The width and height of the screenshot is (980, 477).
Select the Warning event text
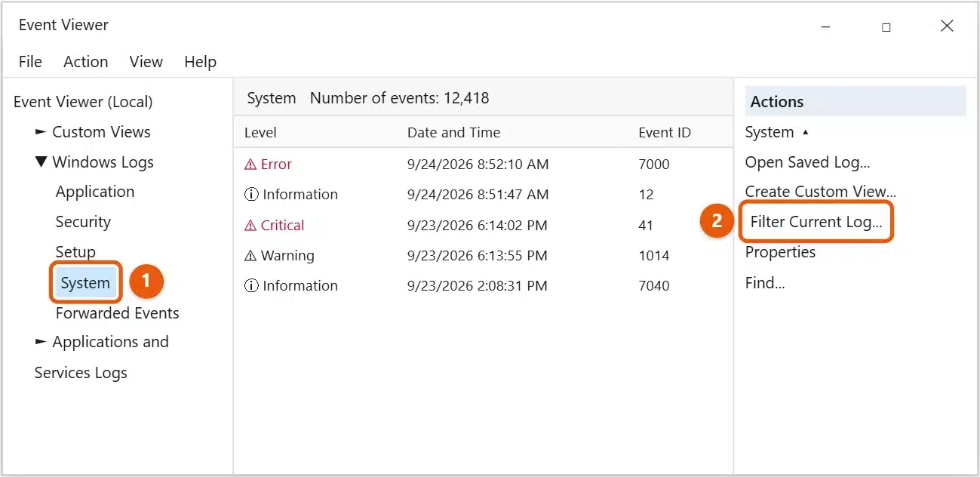tap(287, 256)
